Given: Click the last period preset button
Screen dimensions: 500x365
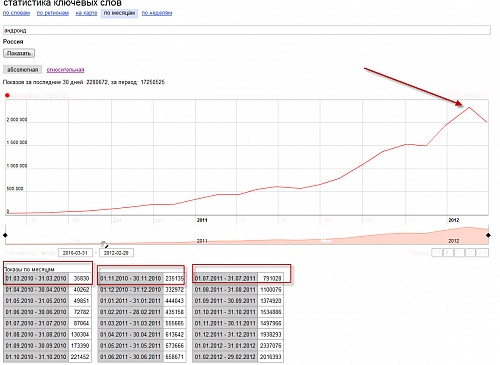Looking at the screenshot, I should (x=483, y=253).
